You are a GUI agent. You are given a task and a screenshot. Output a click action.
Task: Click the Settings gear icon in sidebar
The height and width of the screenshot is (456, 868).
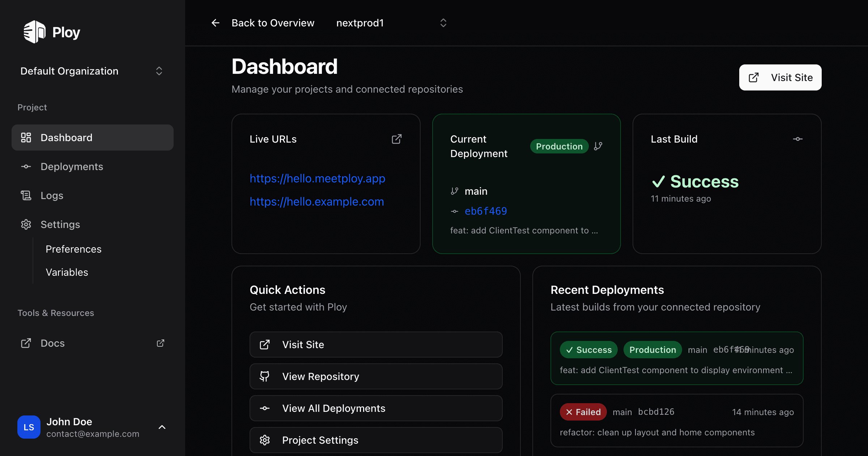point(26,224)
